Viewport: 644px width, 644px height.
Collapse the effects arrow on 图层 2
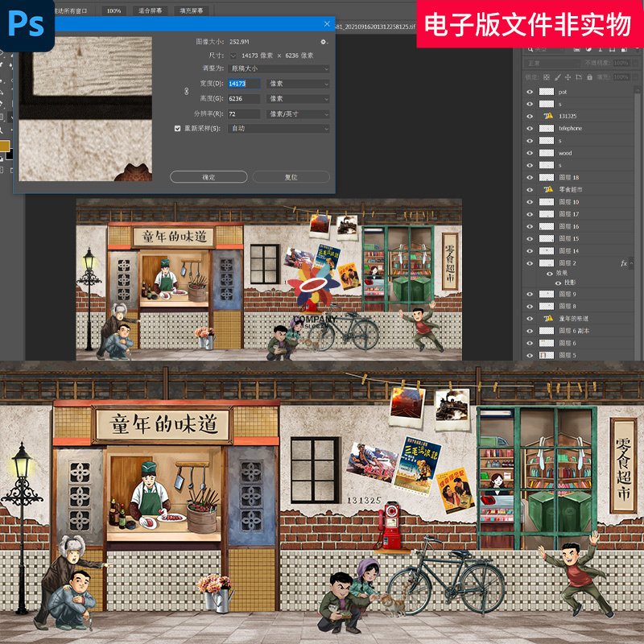tap(631, 263)
